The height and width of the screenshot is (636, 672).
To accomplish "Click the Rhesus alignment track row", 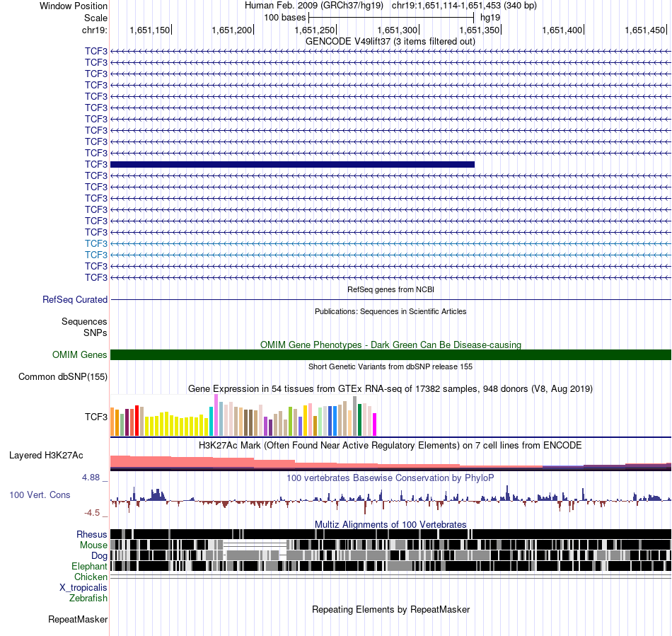I will (x=391, y=534).
